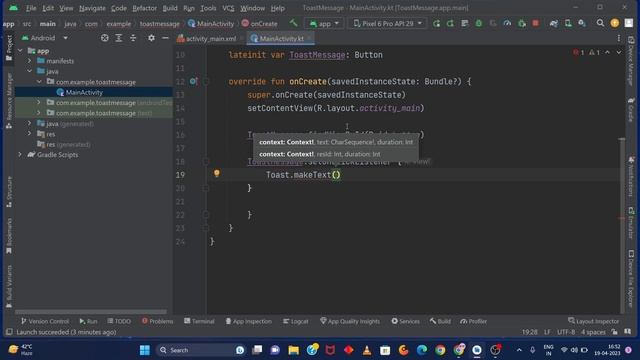The width and height of the screenshot is (640, 360).
Task: Expand Gradle Scripts node
Action: (20, 155)
